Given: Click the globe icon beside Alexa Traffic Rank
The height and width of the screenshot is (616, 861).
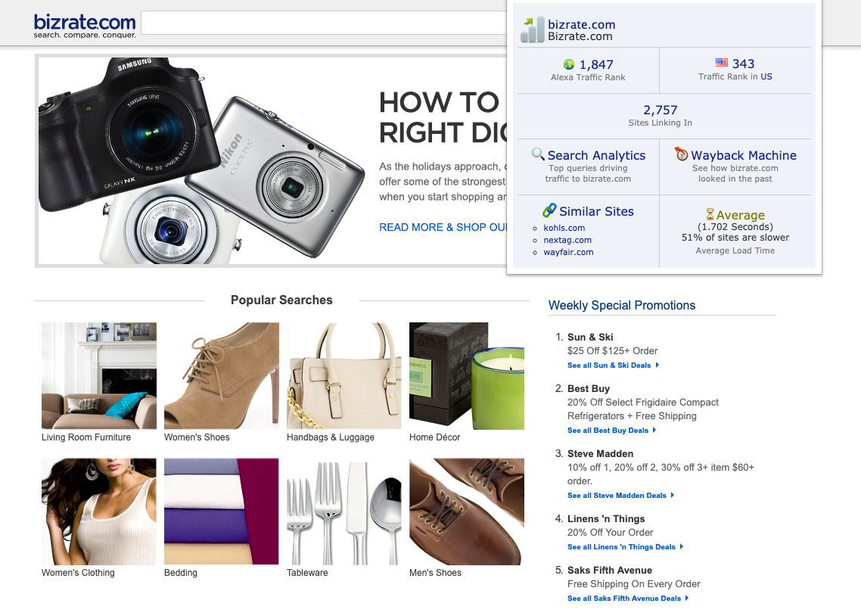Looking at the screenshot, I should pyautogui.click(x=569, y=64).
